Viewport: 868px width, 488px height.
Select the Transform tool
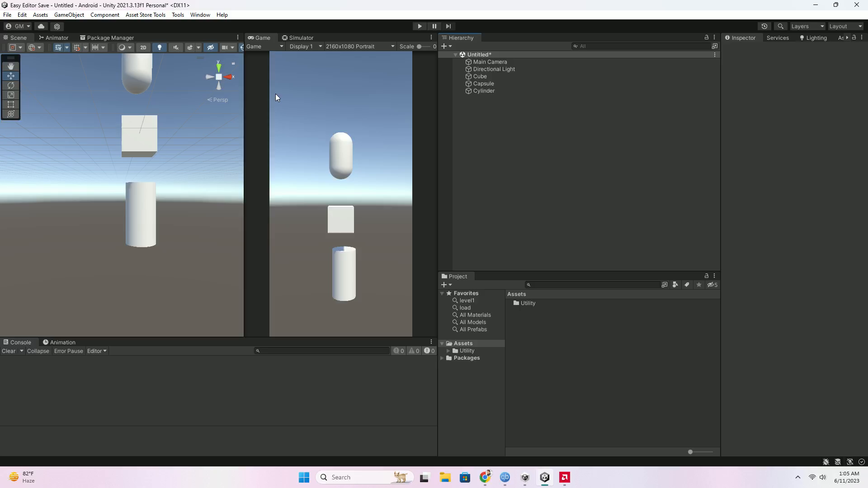pos(11,114)
